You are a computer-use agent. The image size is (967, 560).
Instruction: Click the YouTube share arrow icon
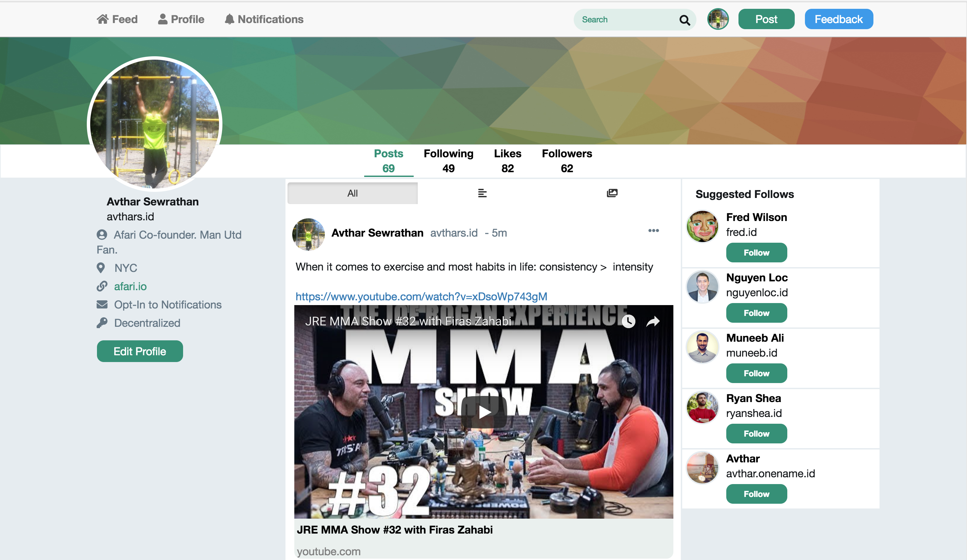pos(653,321)
